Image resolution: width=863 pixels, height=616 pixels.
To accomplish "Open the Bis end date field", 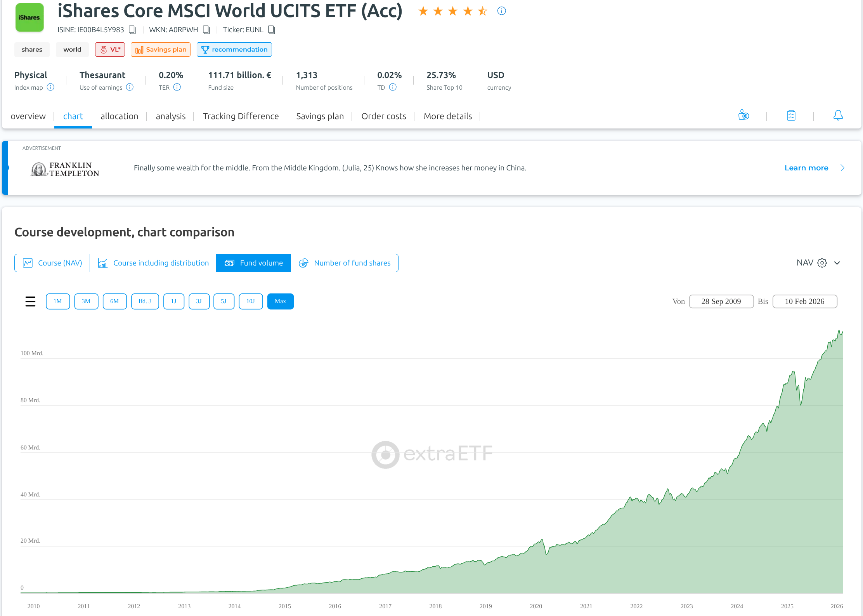I will point(804,301).
